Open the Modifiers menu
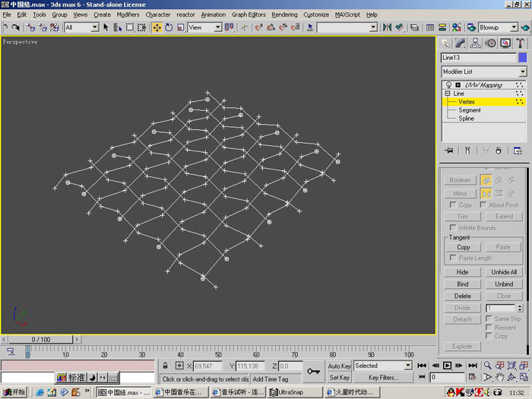This screenshot has height=399, width=532. click(128, 14)
